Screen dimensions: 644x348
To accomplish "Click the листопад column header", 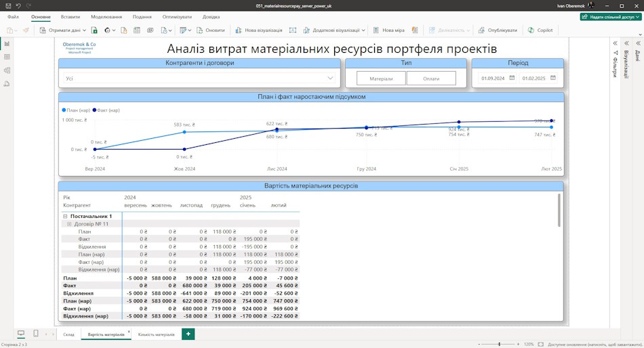I will [x=191, y=205].
